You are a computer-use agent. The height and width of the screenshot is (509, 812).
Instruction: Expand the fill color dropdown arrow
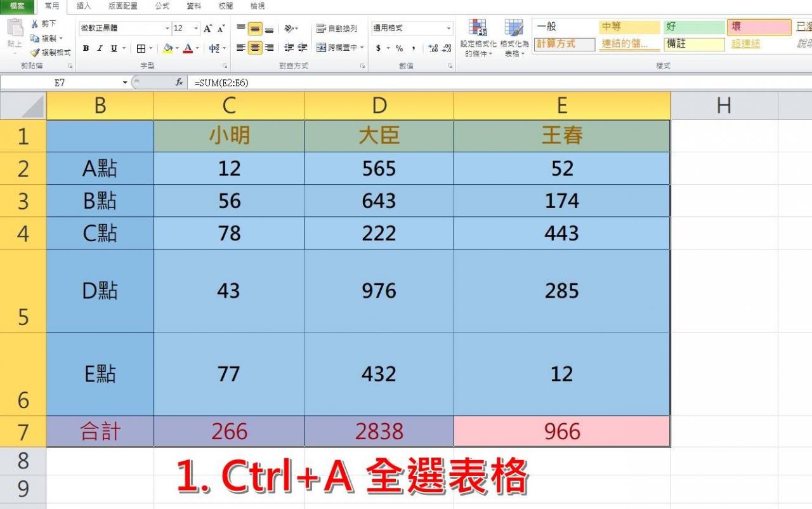(178, 48)
